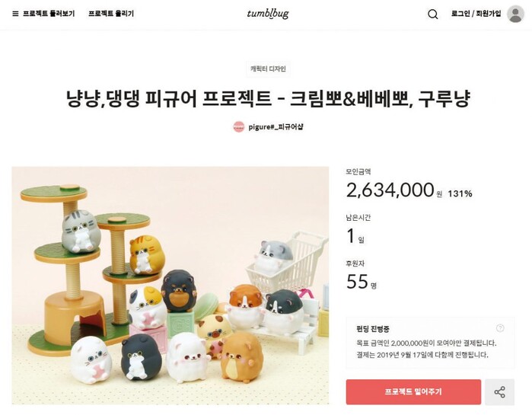The width and height of the screenshot is (532, 415).
Task: Click the 131% funding progress figure
Action: (460, 193)
